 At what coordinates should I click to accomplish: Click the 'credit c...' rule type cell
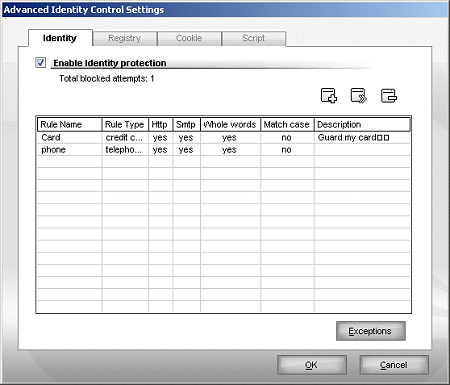124,137
